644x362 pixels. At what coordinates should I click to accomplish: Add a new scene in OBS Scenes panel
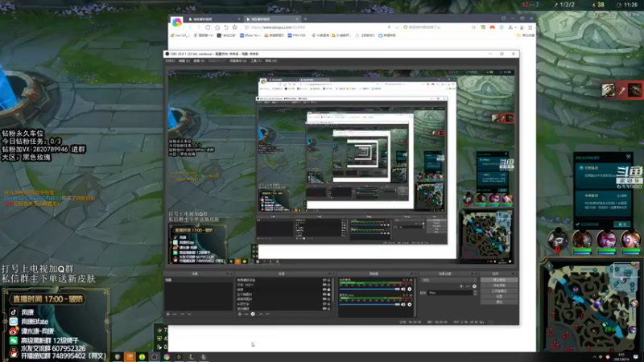click(167, 314)
